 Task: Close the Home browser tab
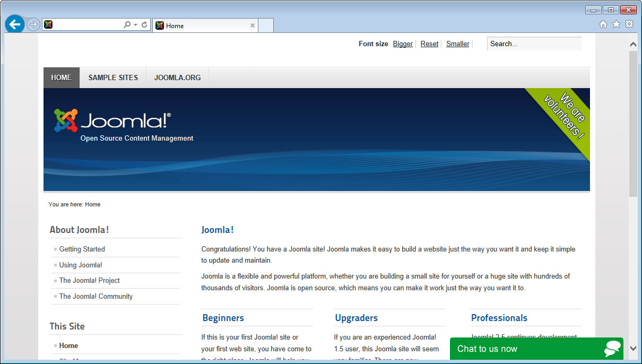(x=253, y=25)
